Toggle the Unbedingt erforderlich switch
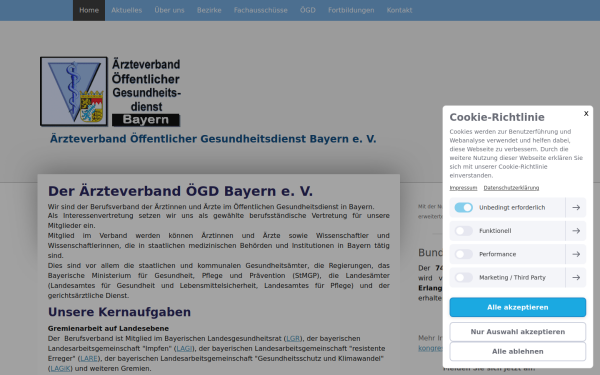The image size is (600, 375). (x=464, y=207)
